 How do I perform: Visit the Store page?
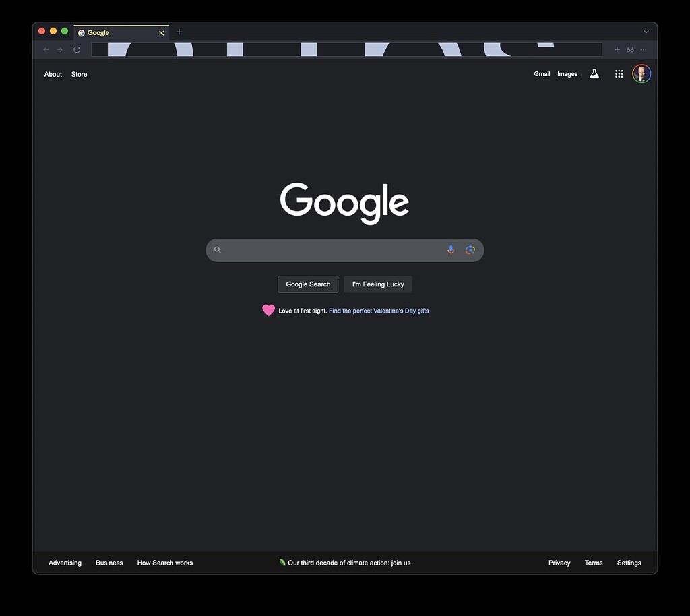coord(79,74)
